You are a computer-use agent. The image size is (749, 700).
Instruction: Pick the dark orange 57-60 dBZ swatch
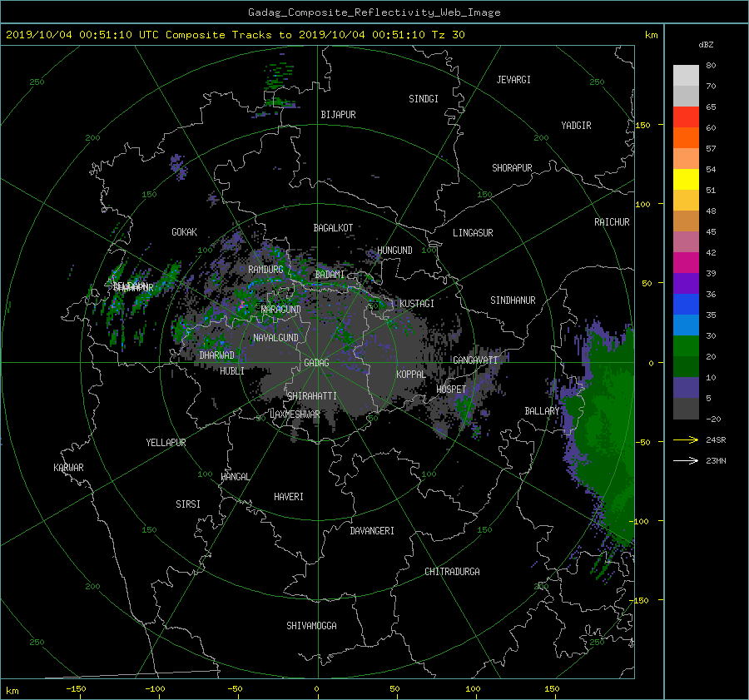click(x=686, y=138)
